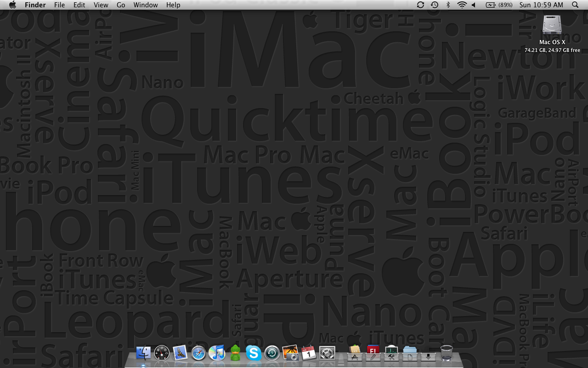Viewport: 588px width, 368px height.
Task: Open Mail stamp icon in Dock
Action: point(180,353)
